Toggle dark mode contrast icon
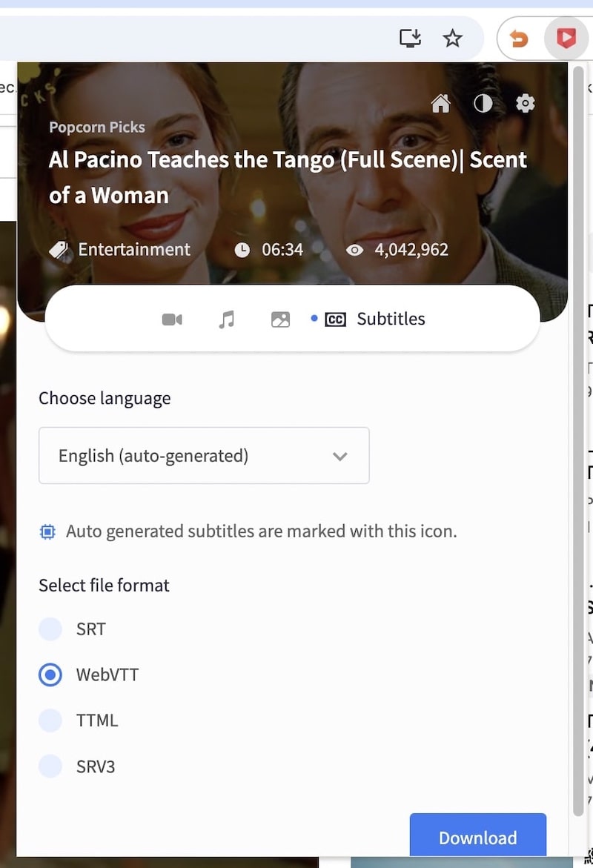Screen dimensions: 593x868 (x=483, y=104)
